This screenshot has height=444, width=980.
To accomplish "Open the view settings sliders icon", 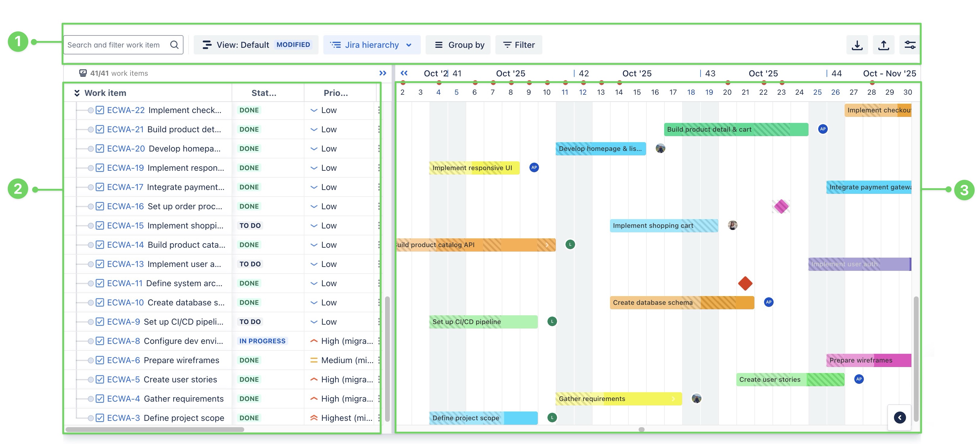I will click(910, 45).
